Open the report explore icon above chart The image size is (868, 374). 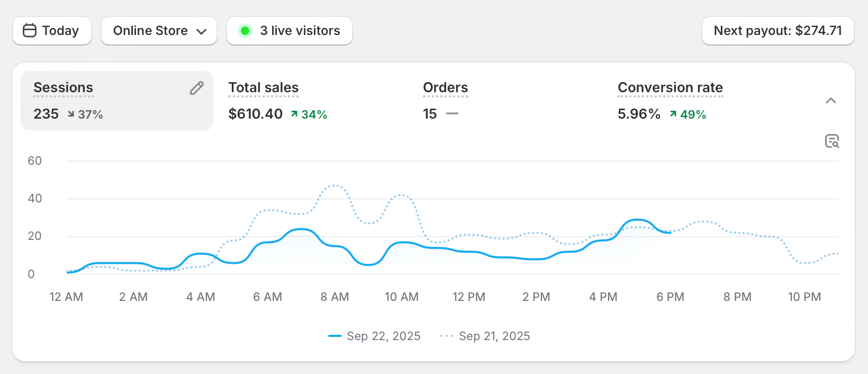[831, 141]
